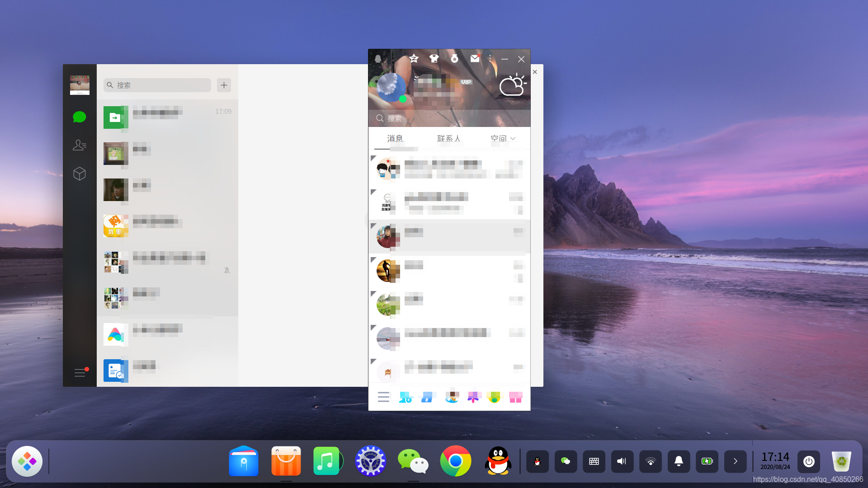This screenshot has height=488, width=868.
Task: Switch to the 联系人 tab
Action: coord(448,138)
